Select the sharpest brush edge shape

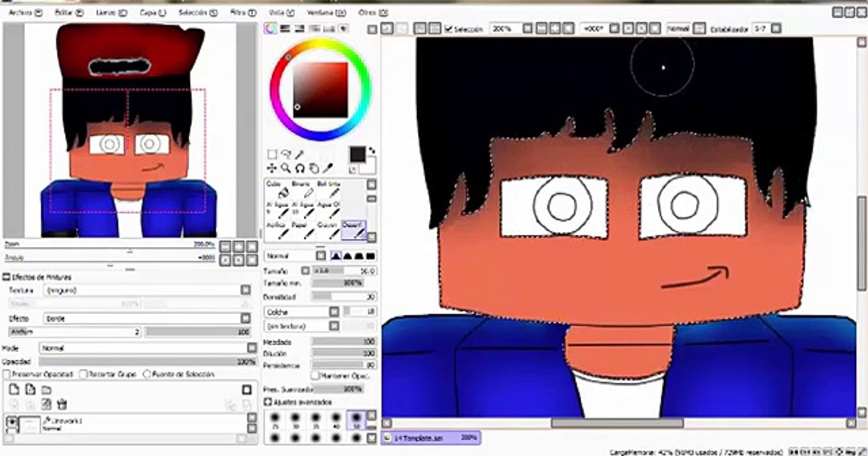[x=336, y=256]
